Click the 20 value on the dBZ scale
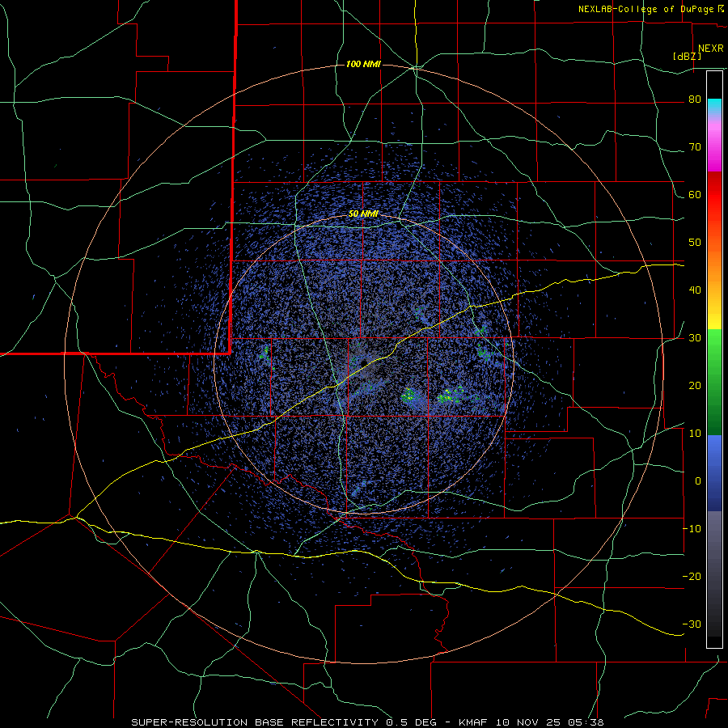The width and height of the screenshot is (728, 728). [x=695, y=386]
